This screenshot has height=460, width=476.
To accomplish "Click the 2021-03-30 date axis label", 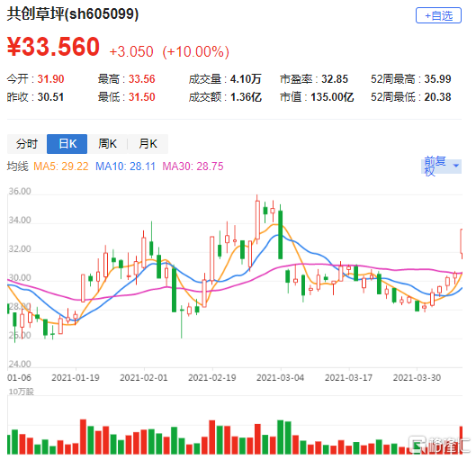I will tap(417, 378).
